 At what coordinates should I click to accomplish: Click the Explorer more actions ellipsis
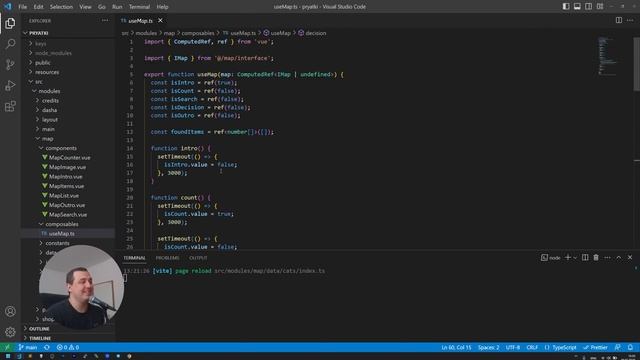pyautogui.click(x=105, y=20)
